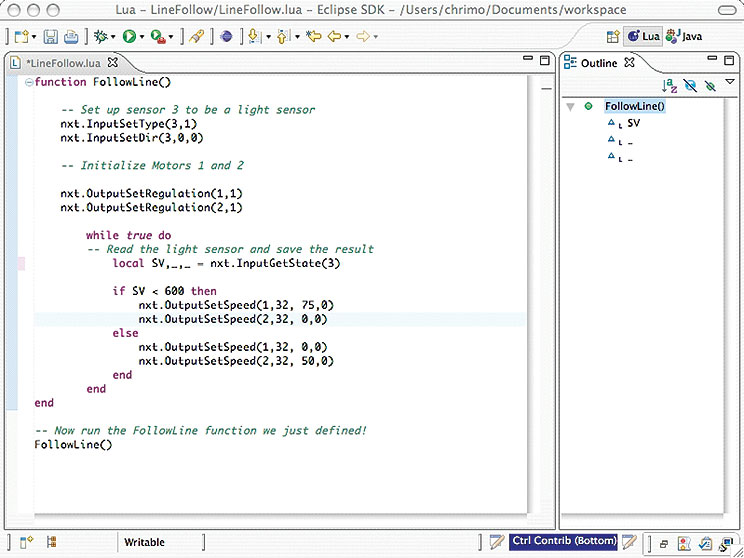The width and height of the screenshot is (744, 558).
Task: Open the Run button dropdown arrow
Action: click(x=142, y=38)
